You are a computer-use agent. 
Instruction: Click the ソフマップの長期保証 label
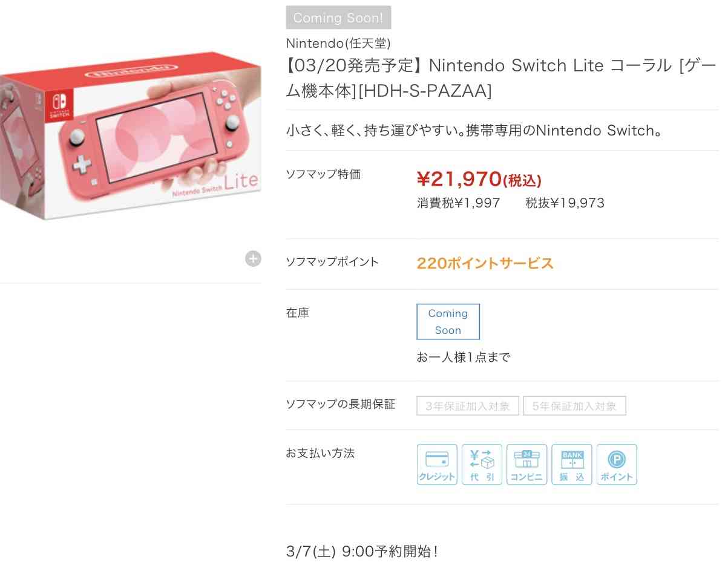pyautogui.click(x=340, y=404)
